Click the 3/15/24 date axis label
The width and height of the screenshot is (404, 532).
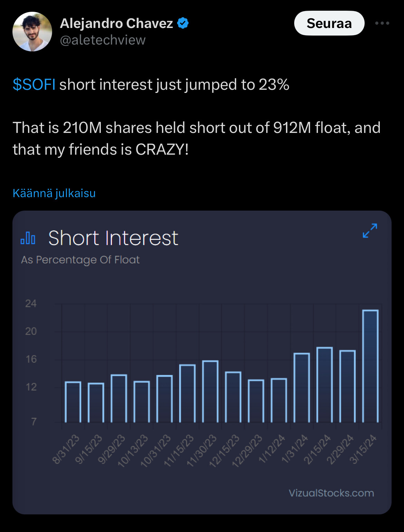[x=363, y=449]
